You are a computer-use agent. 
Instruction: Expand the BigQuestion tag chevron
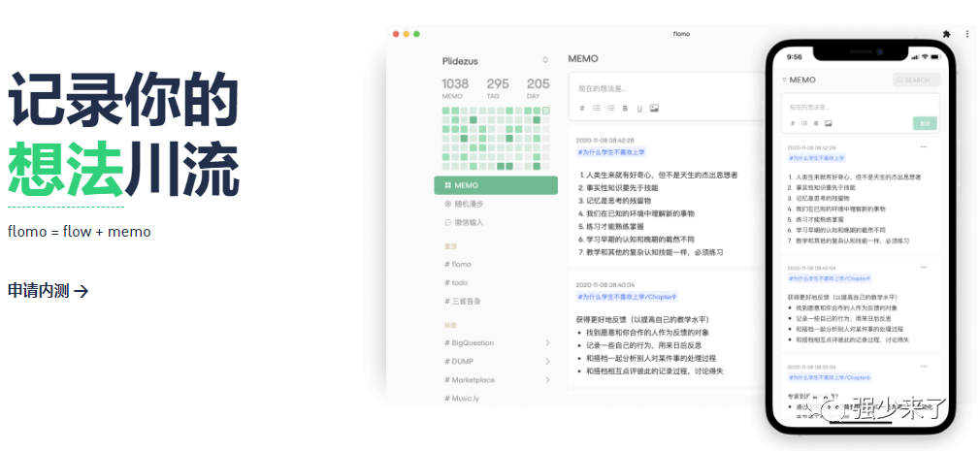tap(547, 343)
